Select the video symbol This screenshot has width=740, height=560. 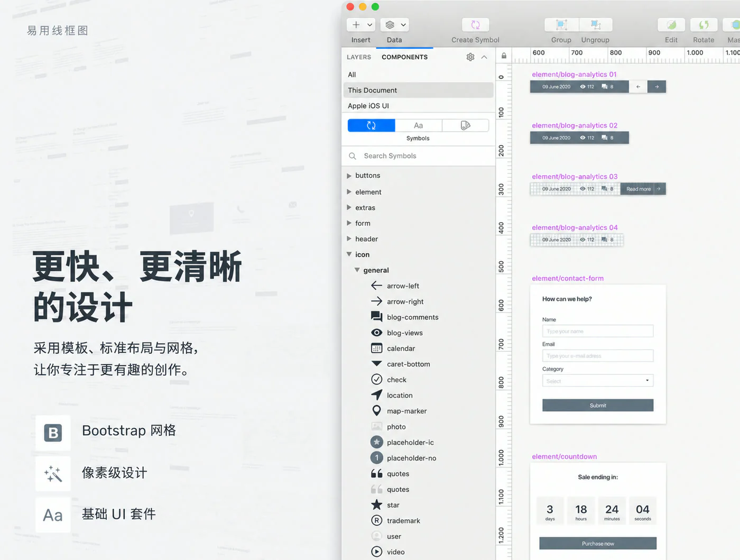[x=387, y=552]
